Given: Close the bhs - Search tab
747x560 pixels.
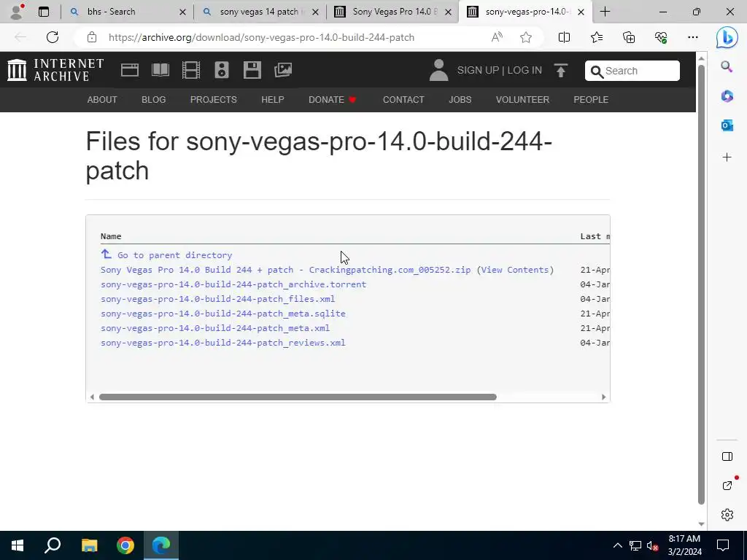Looking at the screenshot, I should click(182, 12).
